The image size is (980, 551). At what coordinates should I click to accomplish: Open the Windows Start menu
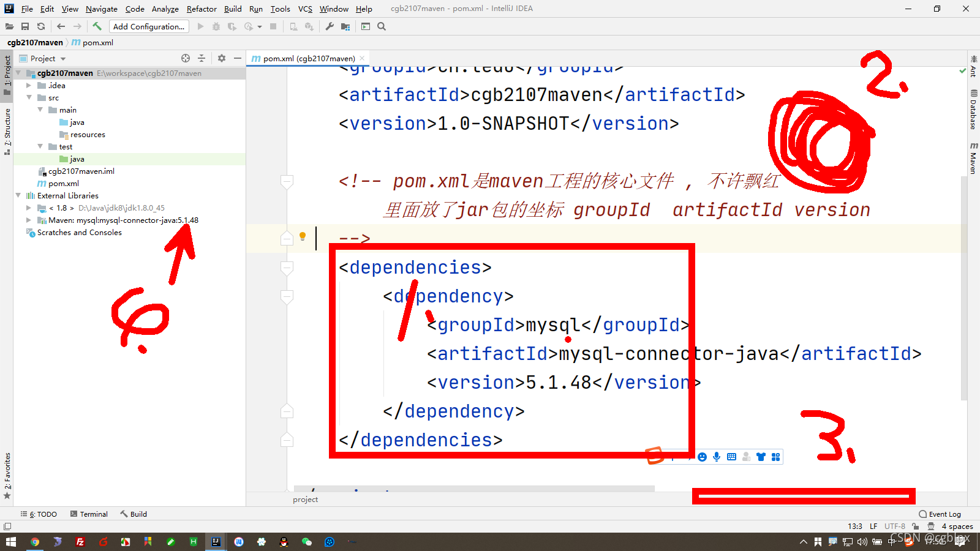pos(11,542)
